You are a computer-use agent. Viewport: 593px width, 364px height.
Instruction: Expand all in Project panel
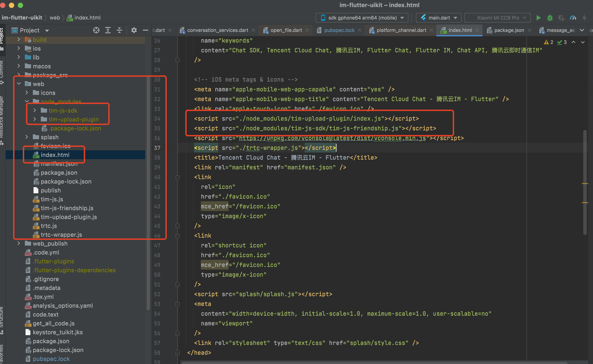click(108, 30)
